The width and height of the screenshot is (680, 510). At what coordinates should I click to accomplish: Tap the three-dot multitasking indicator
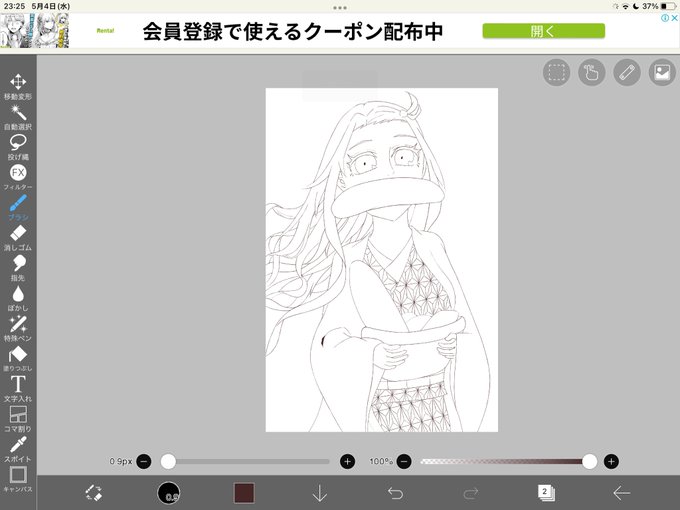pos(340,8)
